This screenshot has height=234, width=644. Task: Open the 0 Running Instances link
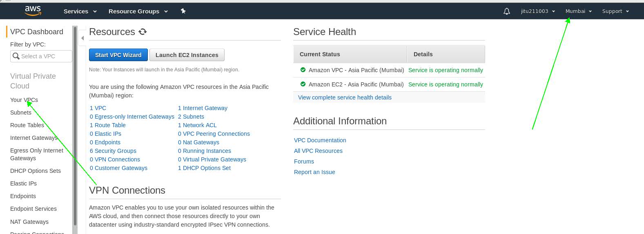click(x=205, y=151)
